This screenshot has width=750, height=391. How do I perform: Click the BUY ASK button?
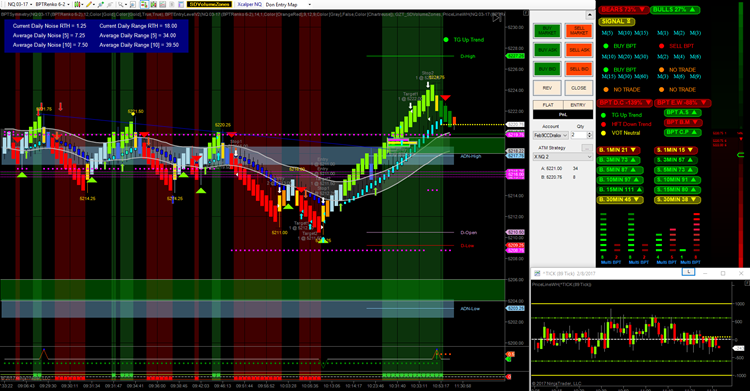(547, 50)
